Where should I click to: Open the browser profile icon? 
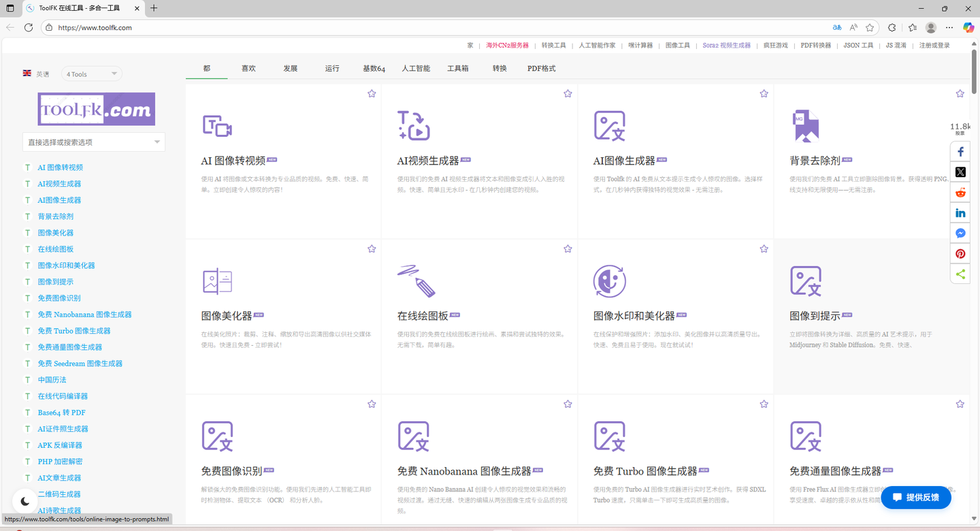pyautogui.click(x=931, y=28)
